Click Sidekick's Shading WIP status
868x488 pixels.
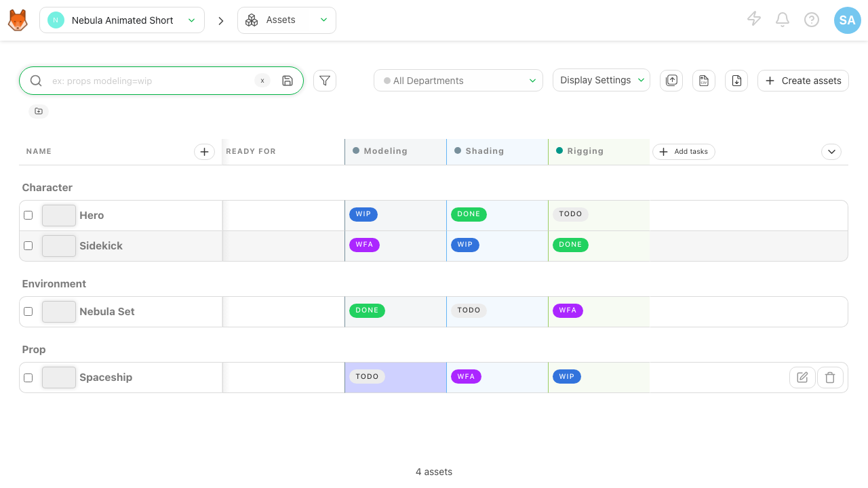coord(465,245)
